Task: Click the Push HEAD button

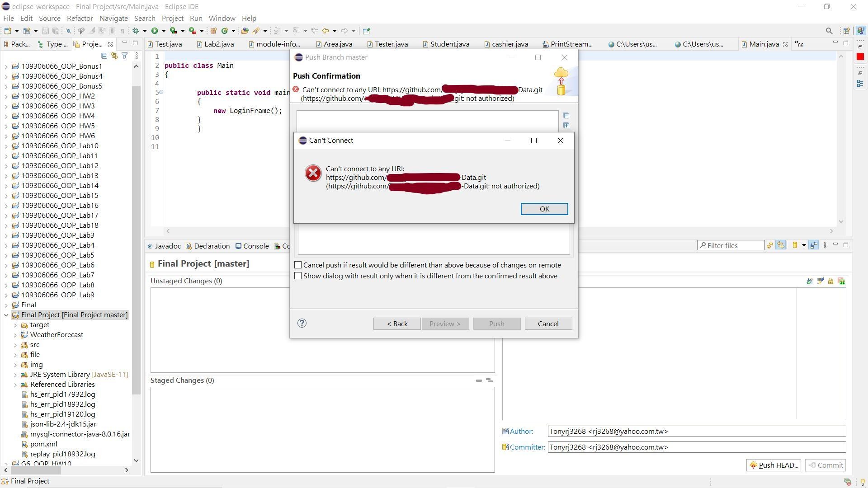Action: [774, 465]
